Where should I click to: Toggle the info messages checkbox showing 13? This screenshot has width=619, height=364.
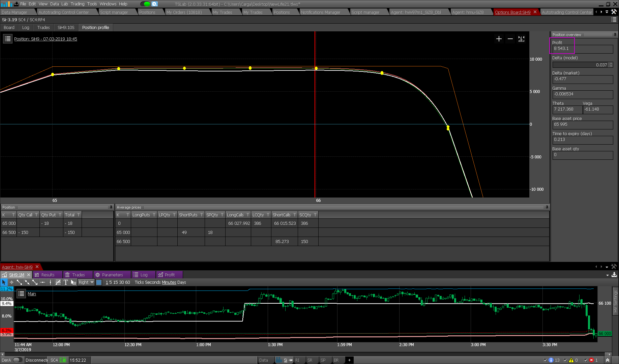coord(545,360)
